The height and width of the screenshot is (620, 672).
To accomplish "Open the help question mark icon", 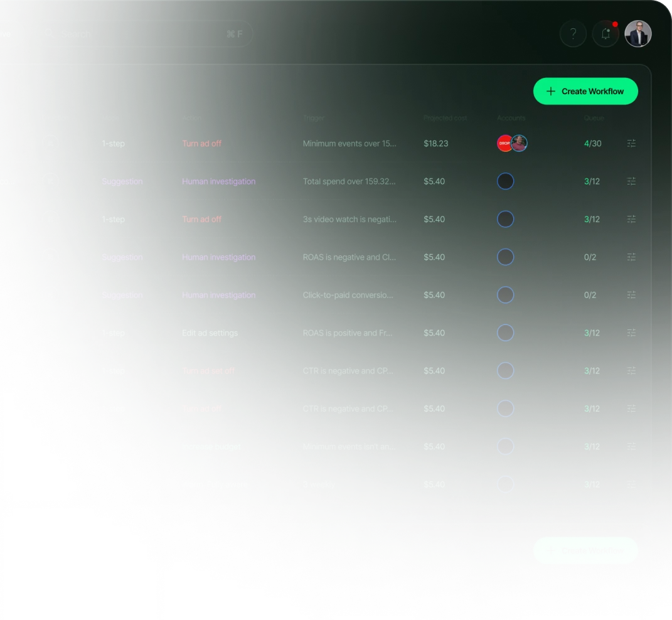I will pos(573,33).
